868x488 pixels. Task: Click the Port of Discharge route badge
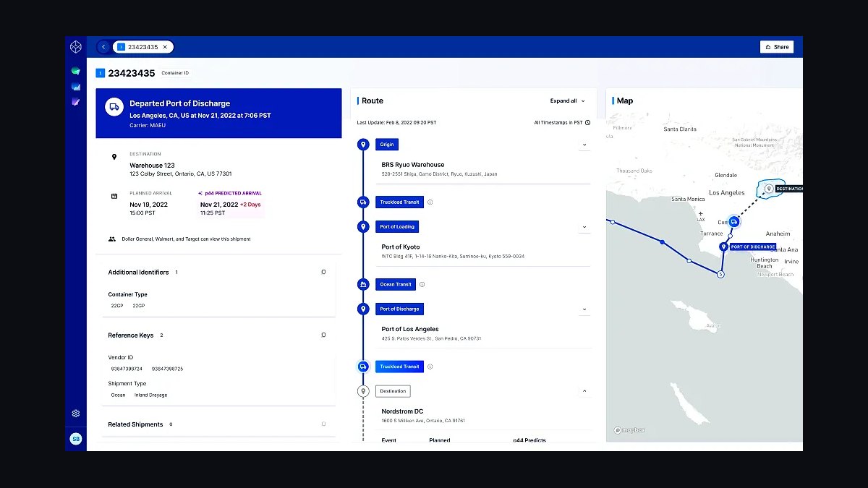[x=399, y=309]
